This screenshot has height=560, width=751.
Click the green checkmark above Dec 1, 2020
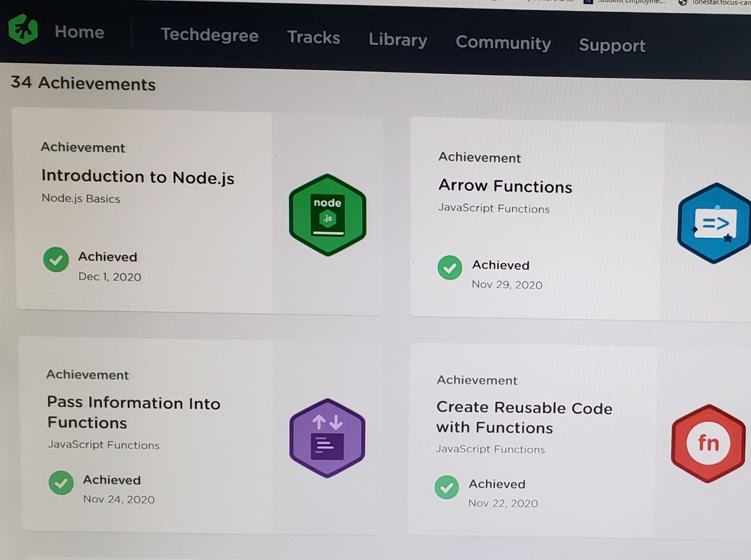[56, 259]
